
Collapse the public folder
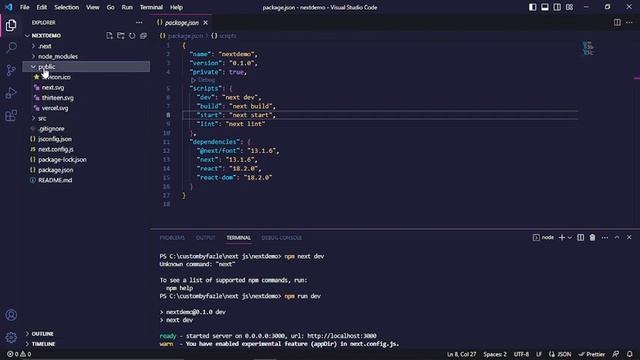(86, 67)
